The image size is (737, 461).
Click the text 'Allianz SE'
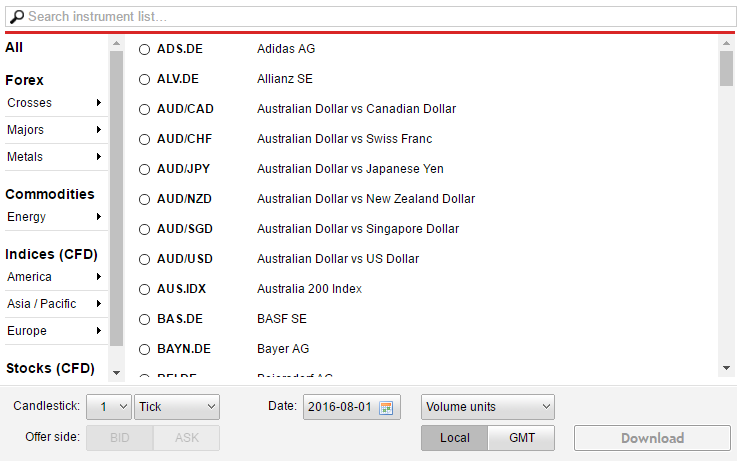[x=285, y=79]
